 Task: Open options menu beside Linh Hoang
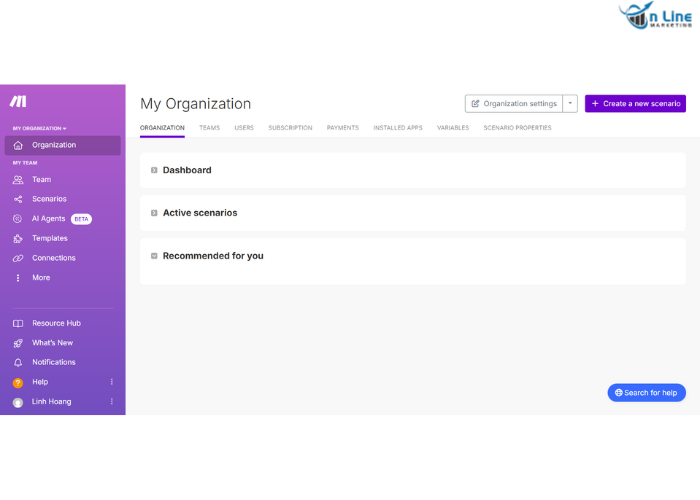[x=112, y=401]
